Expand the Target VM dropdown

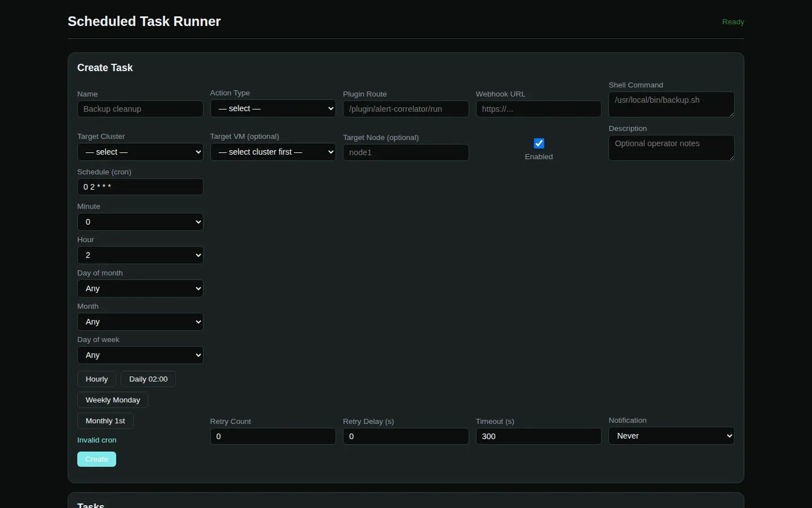tap(273, 152)
